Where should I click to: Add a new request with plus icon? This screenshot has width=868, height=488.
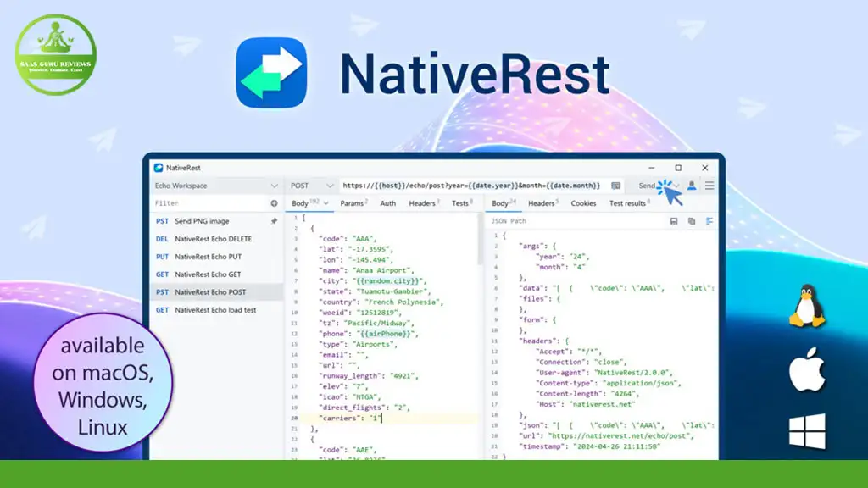[274, 203]
